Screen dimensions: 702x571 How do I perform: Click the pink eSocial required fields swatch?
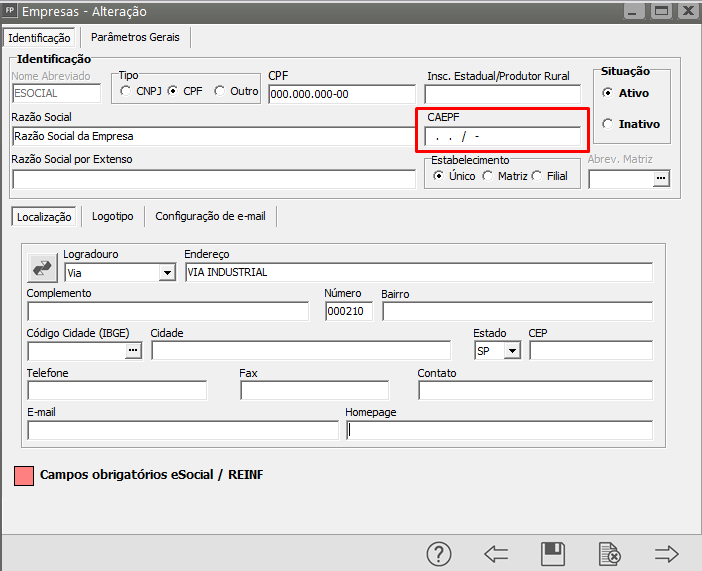coord(24,476)
